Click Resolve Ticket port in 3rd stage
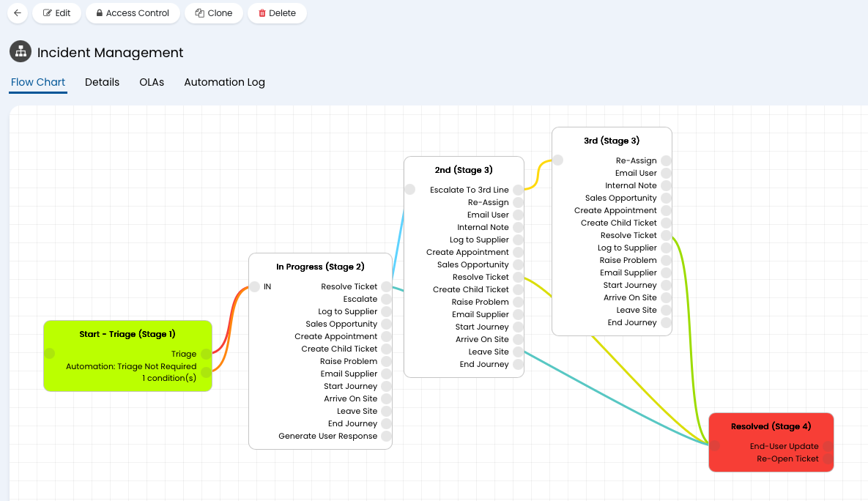The height and width of the screenshot is (501, 868). point(666,235)
